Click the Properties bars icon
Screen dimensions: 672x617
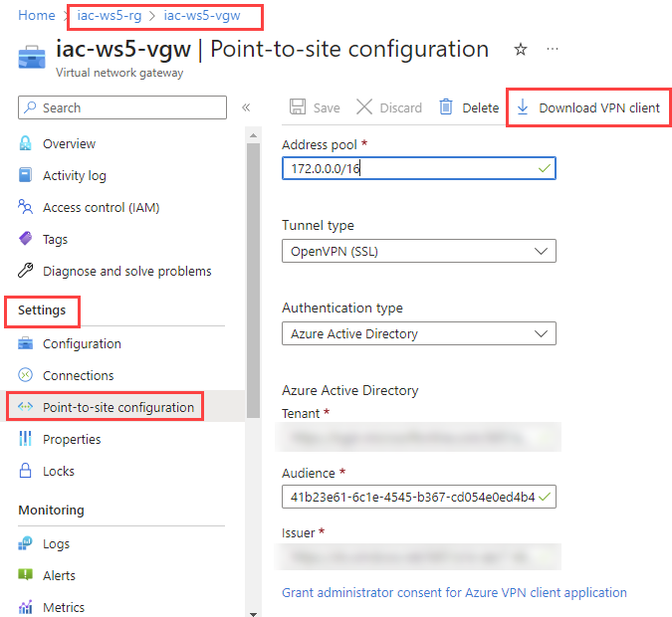25,438
